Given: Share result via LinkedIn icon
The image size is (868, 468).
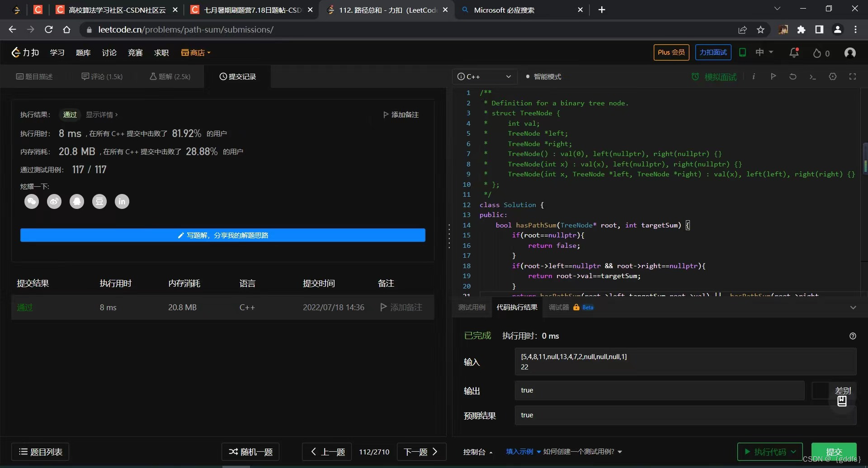Looking at the screenshot, I should coord(122,201).
